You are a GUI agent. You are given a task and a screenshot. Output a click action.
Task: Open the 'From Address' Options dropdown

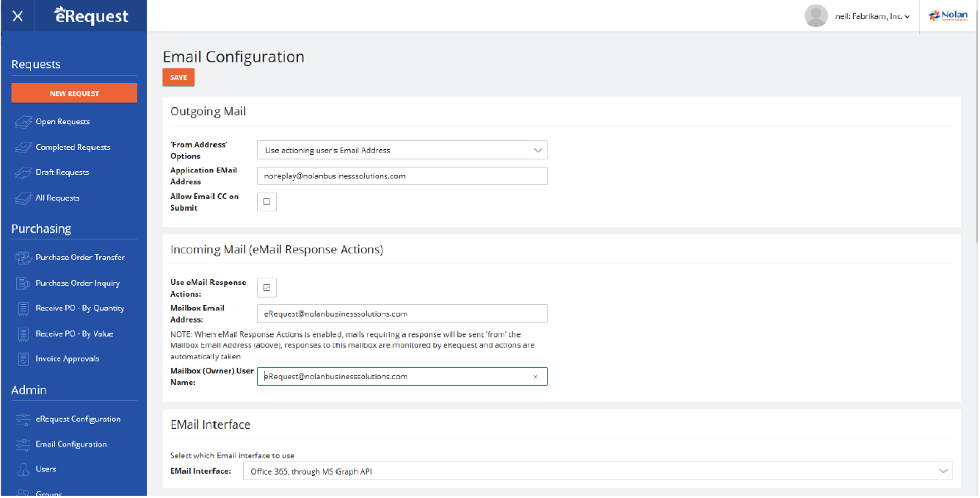coord(402,151)
